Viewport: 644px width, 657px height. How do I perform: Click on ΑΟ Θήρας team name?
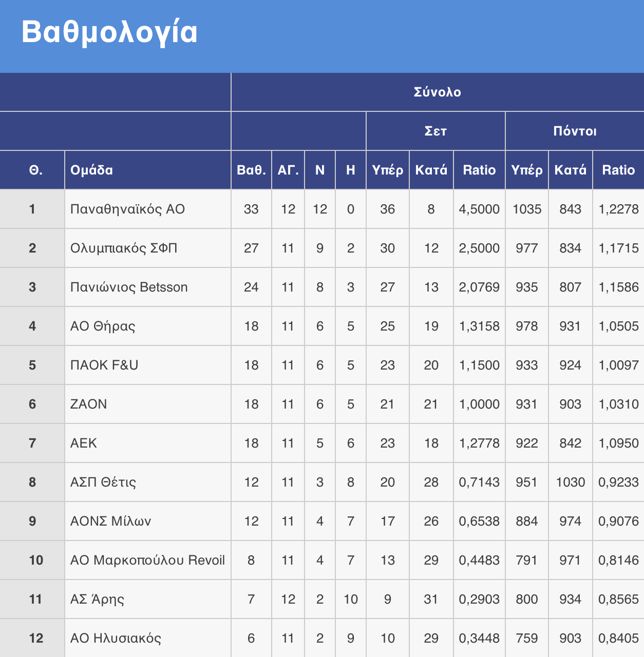[x=103, y=326]
